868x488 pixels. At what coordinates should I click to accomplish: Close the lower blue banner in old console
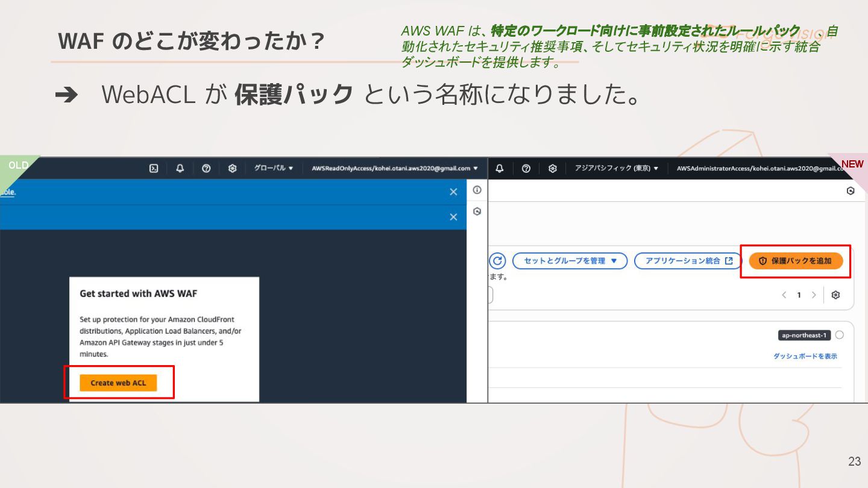(453, 217)
